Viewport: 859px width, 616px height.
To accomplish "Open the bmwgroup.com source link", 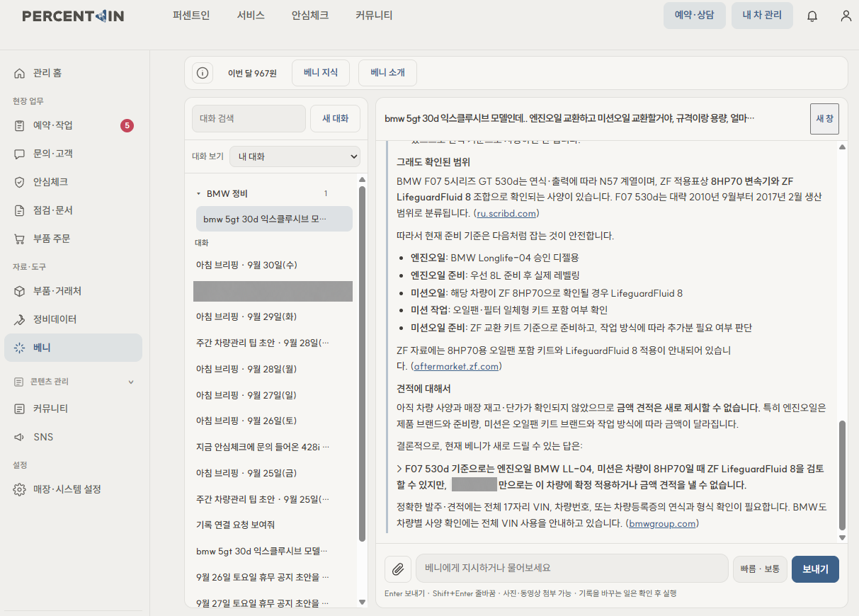I will pos(663,523).
